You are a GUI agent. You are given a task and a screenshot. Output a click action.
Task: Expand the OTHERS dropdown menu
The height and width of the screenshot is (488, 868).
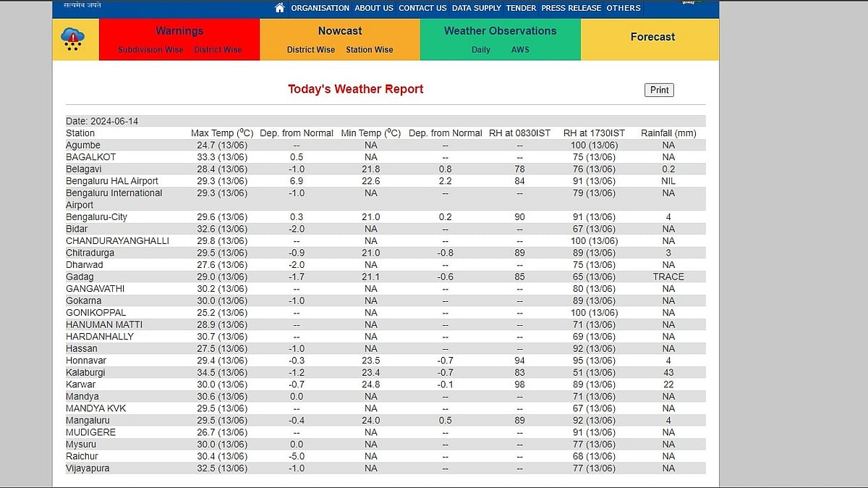(624, 8)
